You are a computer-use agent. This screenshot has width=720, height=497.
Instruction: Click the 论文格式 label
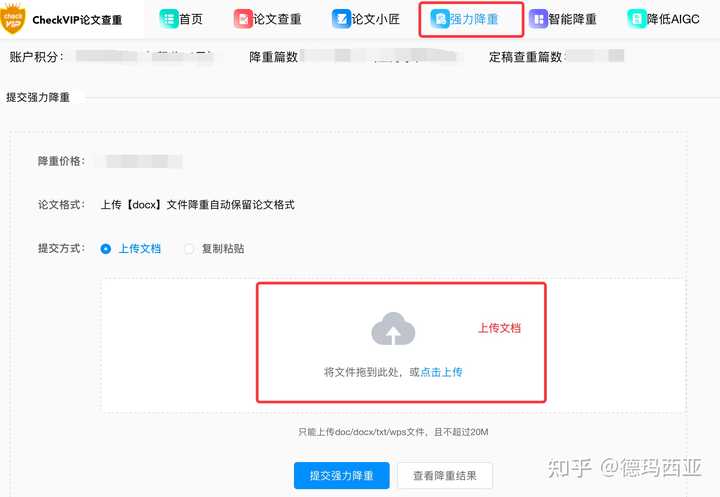coord(61,205)
